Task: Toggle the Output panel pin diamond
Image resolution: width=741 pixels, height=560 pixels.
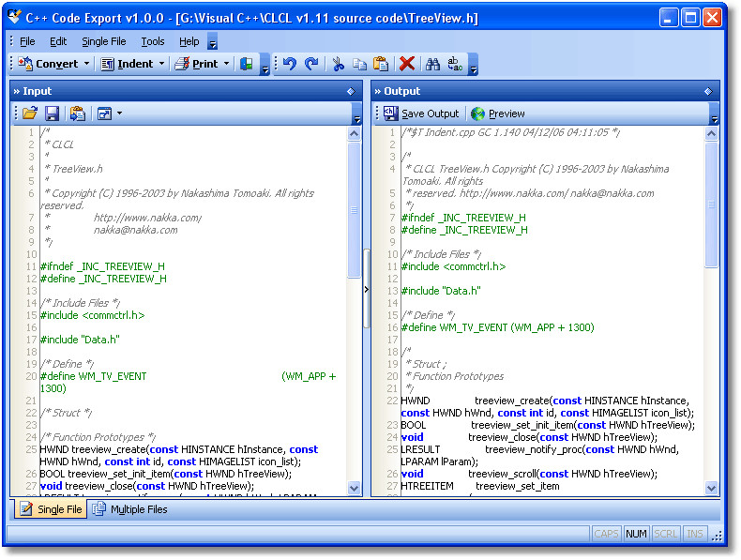Action: pyautogui.click(x=707, y=91)
